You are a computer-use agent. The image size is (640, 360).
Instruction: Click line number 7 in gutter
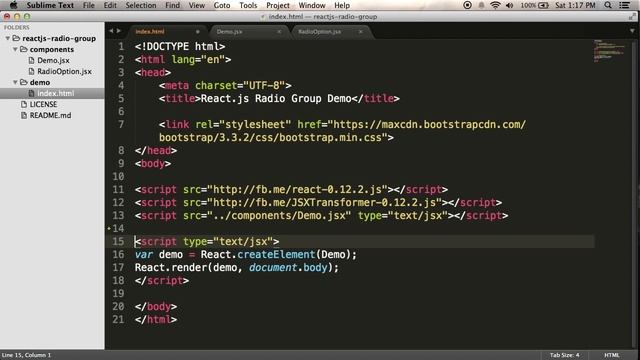pos(121,124)
